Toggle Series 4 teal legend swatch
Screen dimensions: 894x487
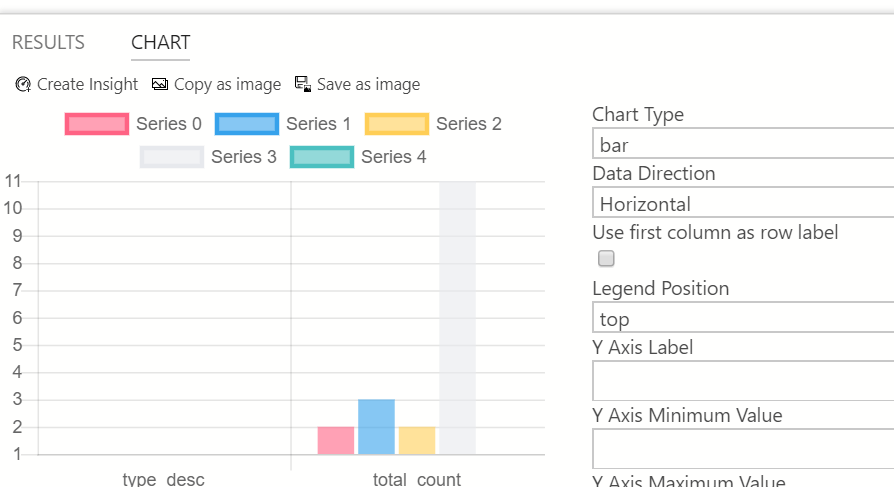[322, 157]
